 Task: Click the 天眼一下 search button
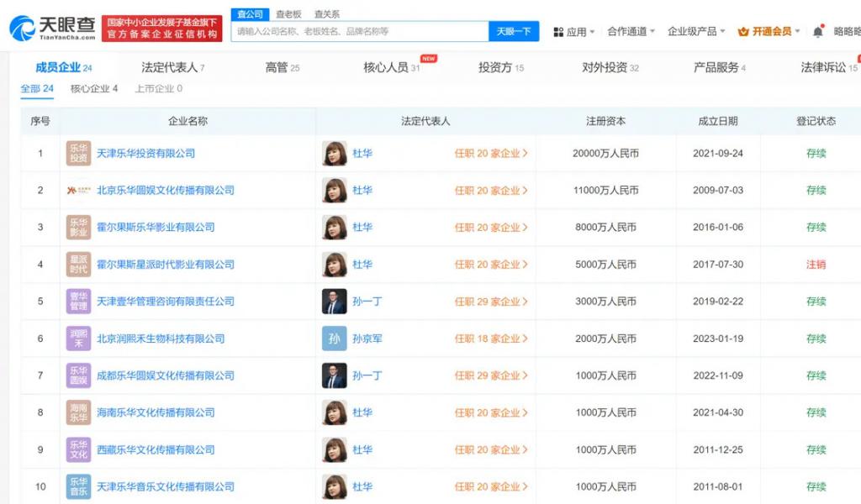(514, 31)
